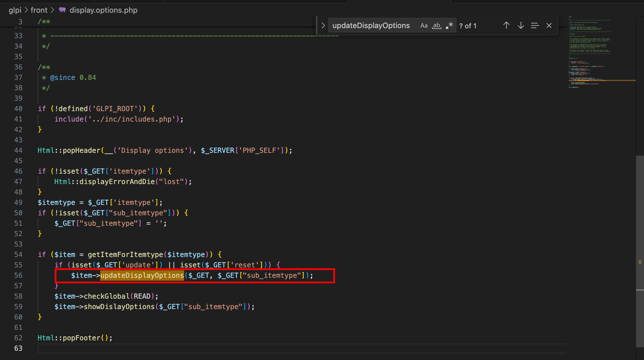Viewport: 644px width, 360px height.
Task: Click checkGlobal(READ) call text
Action: pos(121,296)
